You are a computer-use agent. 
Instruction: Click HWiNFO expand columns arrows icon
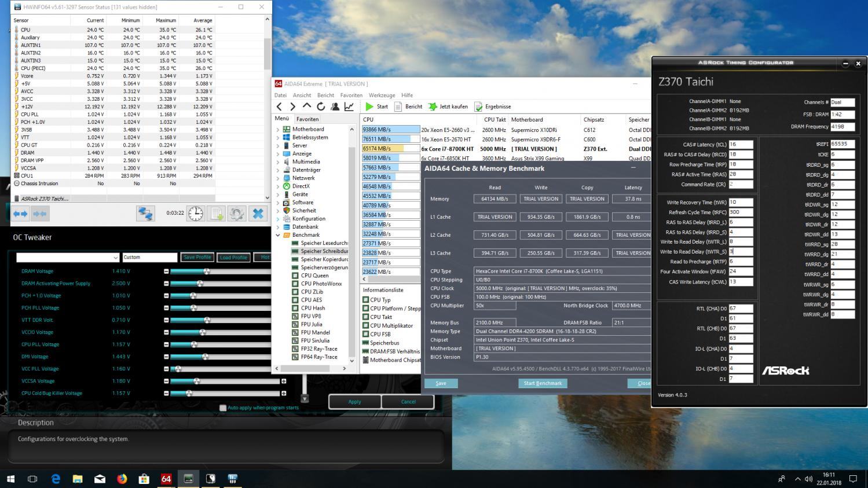(20, 214)
